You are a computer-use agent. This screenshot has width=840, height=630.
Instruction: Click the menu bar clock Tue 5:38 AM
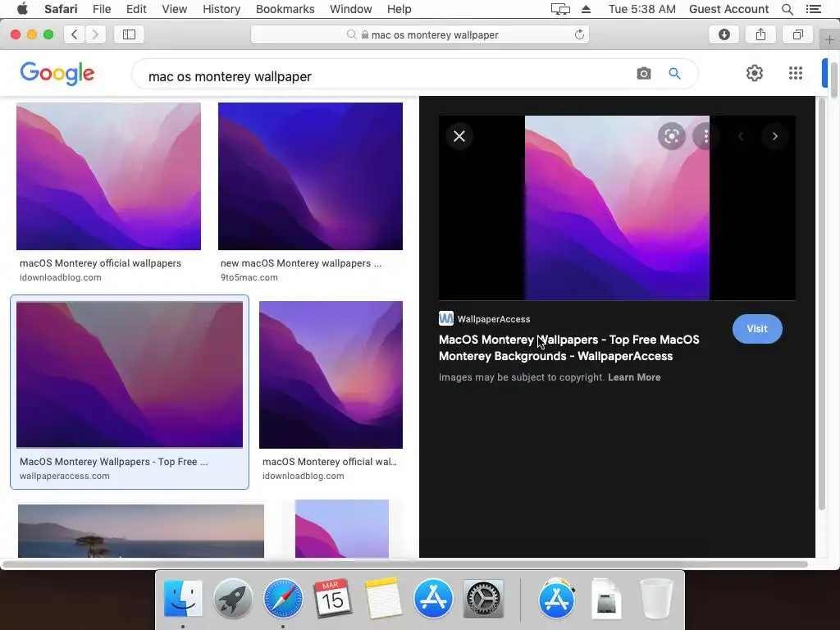point(641,9)
